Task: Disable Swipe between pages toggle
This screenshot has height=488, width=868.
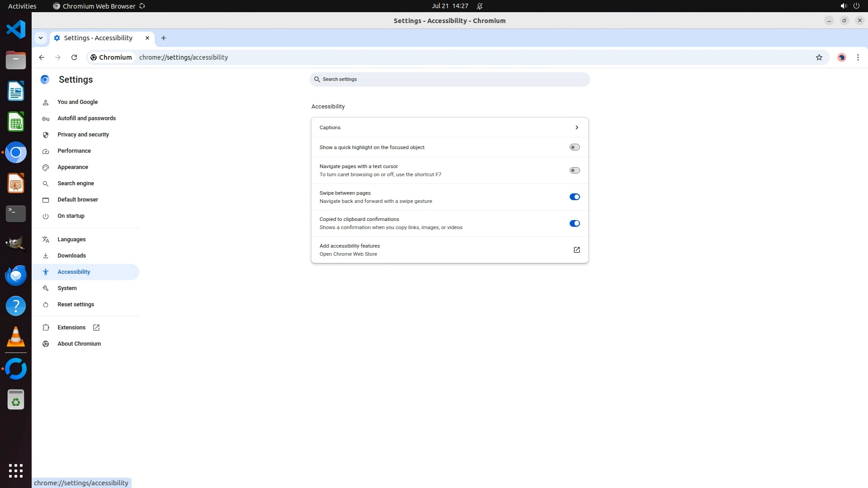Action: tap(574, 197)
